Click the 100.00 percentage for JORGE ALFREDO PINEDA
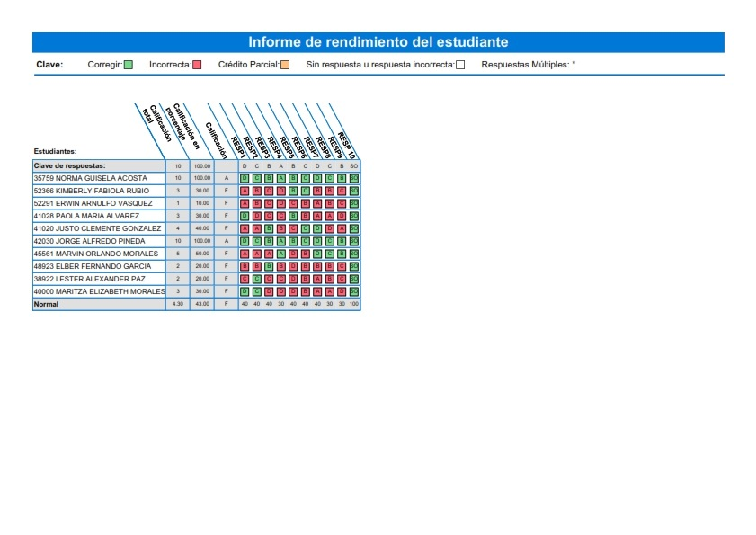This screenshot has width=756, height=535. point(202,241)
